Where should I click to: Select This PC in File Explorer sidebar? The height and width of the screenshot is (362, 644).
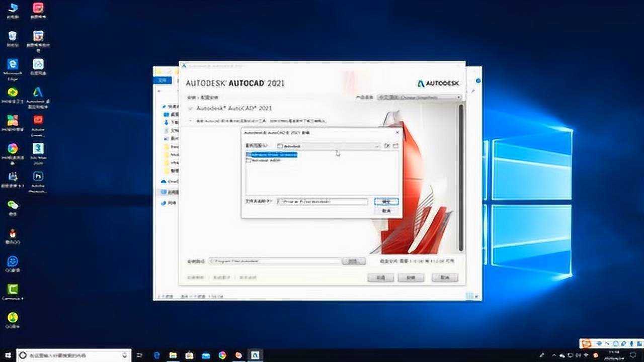click(x=170, y=192)
